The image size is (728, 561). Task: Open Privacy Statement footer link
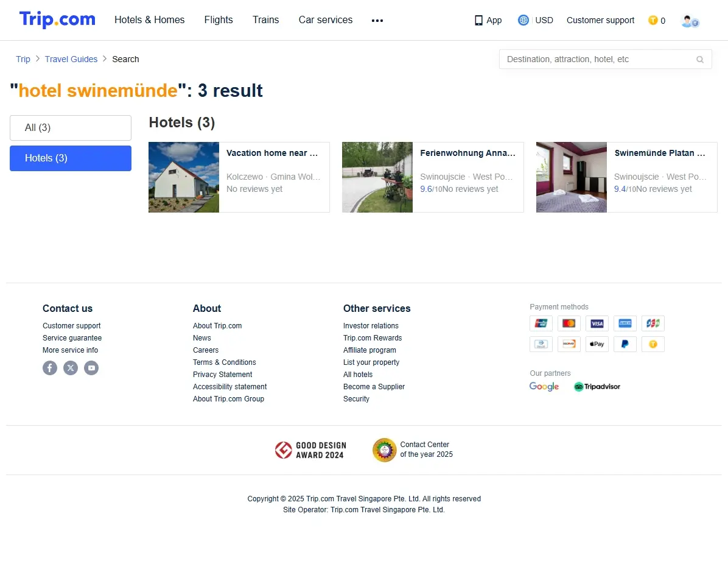[222, 375]
